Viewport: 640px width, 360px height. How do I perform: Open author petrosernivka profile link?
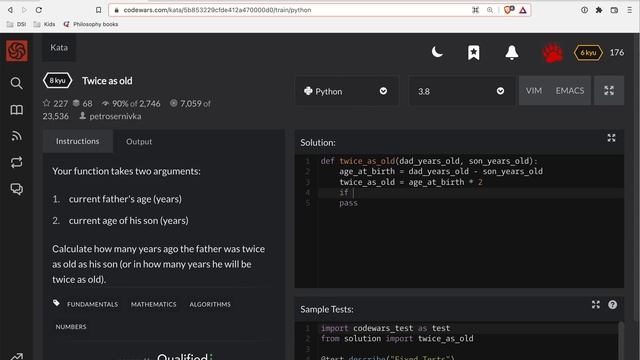(x=115, y=116)
